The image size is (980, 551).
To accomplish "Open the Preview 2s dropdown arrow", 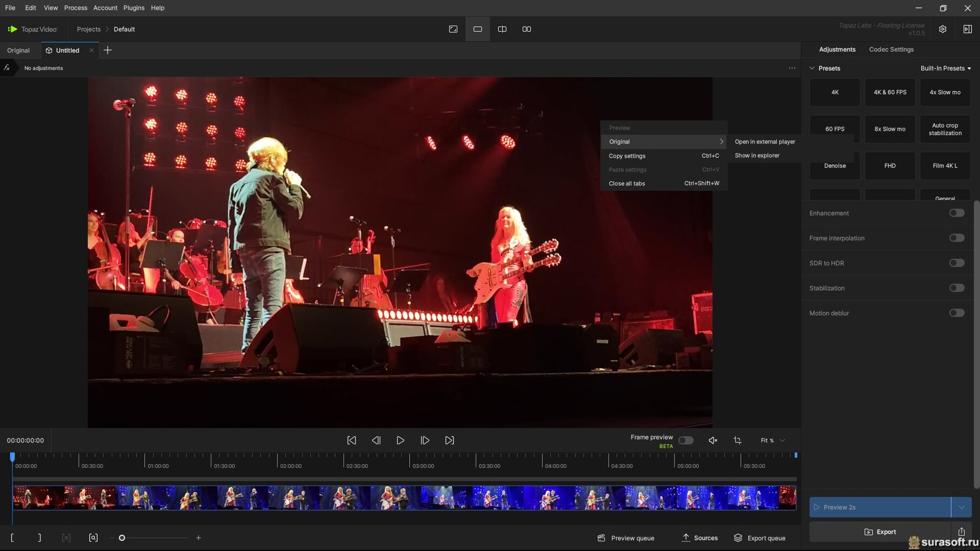I will pyautogui.click(x=961, y=507).
